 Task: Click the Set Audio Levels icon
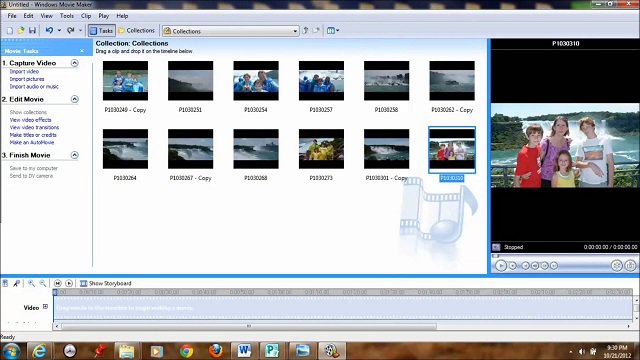tap(5, 283)
